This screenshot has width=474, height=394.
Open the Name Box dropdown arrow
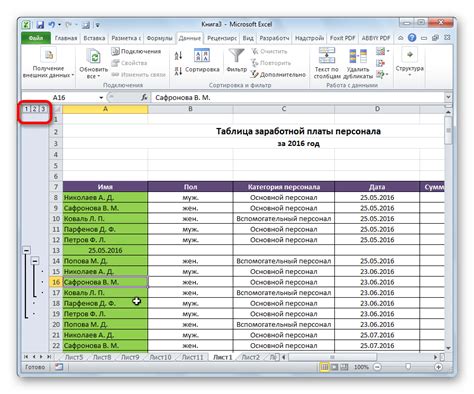click(101, 97)
